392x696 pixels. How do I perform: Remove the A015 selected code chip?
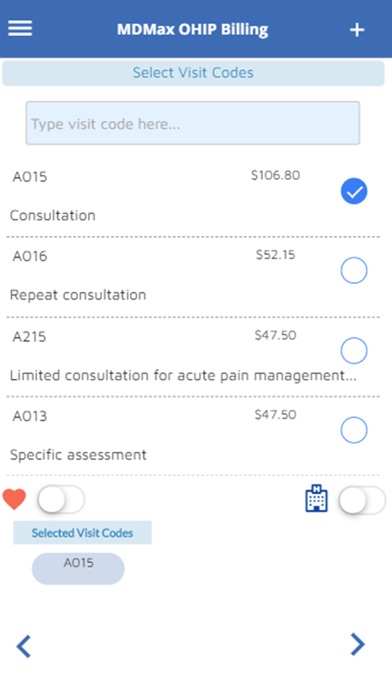coord(78,569)
